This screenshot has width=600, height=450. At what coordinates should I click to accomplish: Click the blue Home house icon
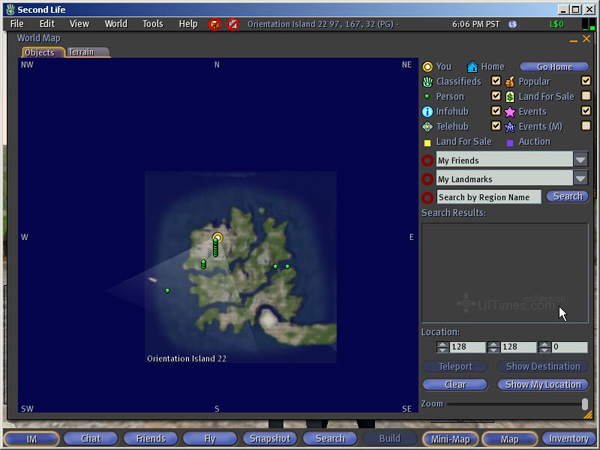pos(472,67)
